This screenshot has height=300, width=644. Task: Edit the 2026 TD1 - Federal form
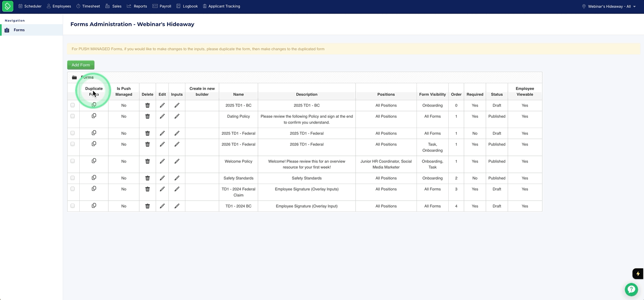162,144
